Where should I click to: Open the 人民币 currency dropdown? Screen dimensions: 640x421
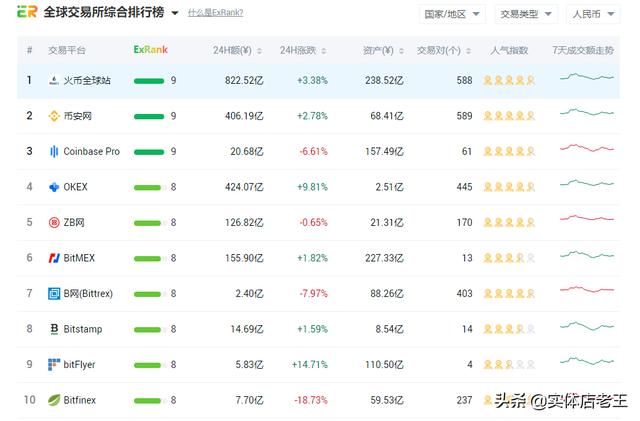[594, 14]
